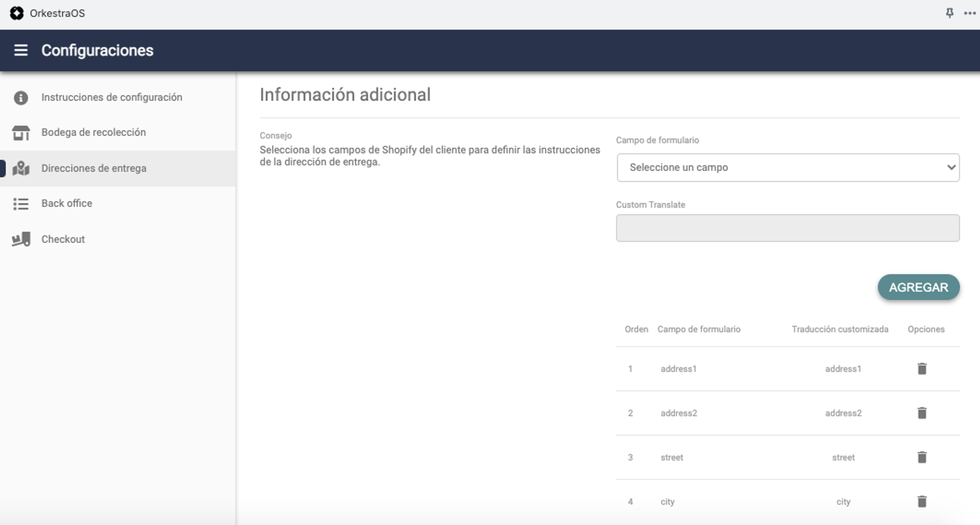Go to Bodega de recolección

[94, 132]
